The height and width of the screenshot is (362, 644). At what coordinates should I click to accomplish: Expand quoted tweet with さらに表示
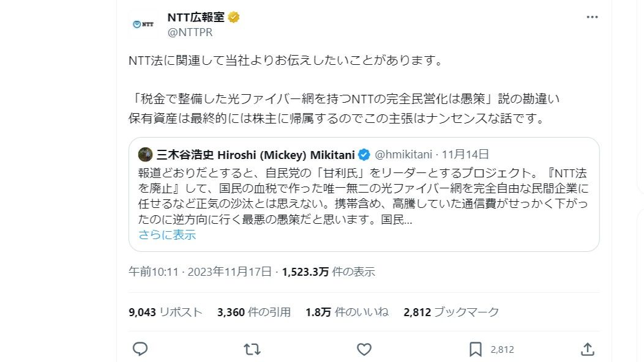click(x=167, y=235)
